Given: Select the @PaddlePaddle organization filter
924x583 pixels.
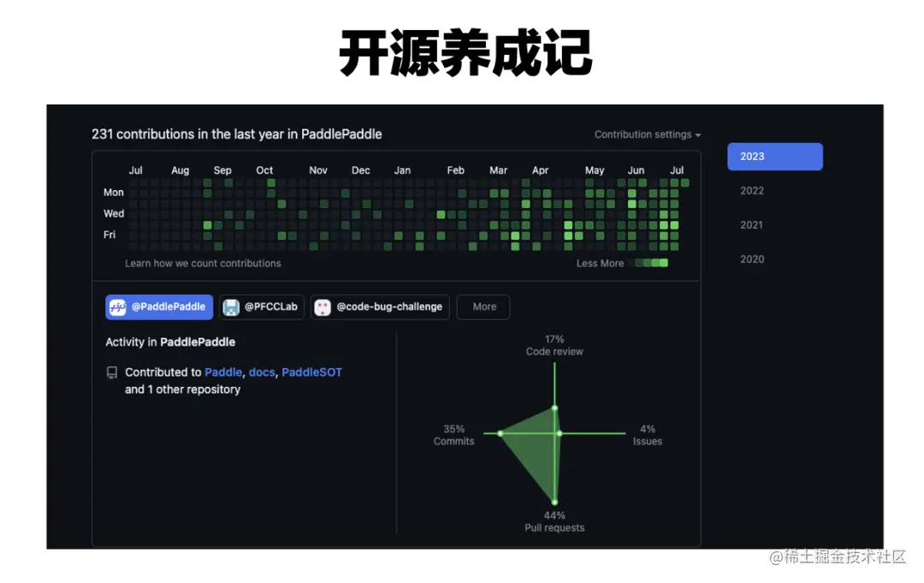Looking at the screenshot, I should pyautogui.click(x=159, y=306).
